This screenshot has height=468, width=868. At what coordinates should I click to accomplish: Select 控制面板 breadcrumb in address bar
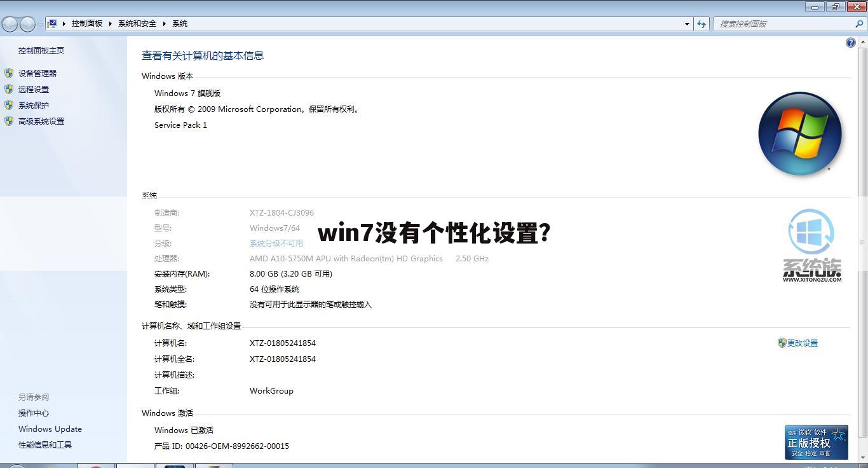pyautogui.click(x=87, y=24)
